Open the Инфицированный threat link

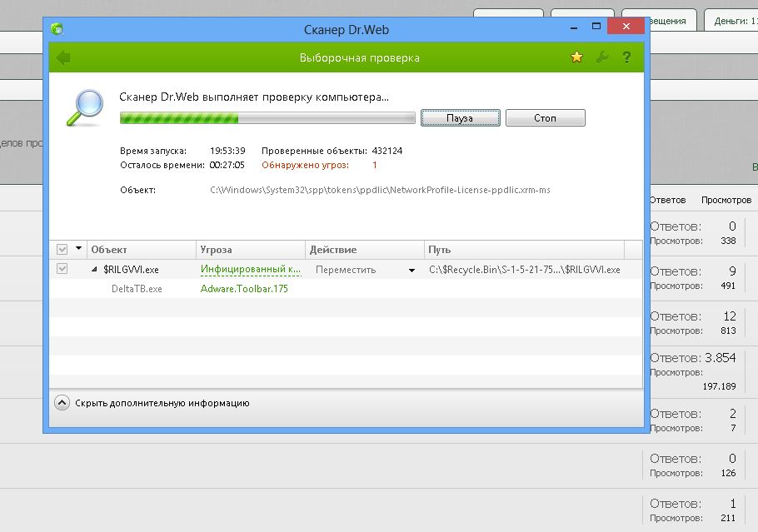tap(250, 270)
